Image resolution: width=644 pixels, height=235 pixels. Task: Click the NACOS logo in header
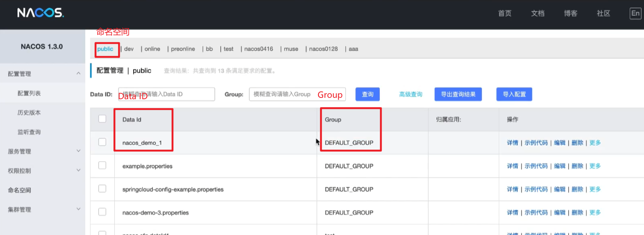[41, 13]
